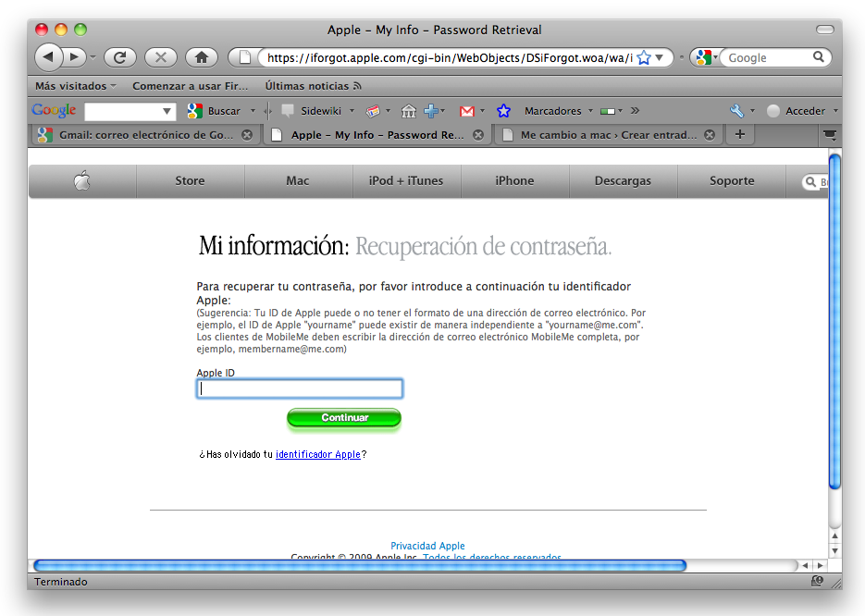Click the Marcadores button label
Screen dimensions: 865x616
pyautogui.click(x=552, y=111)
